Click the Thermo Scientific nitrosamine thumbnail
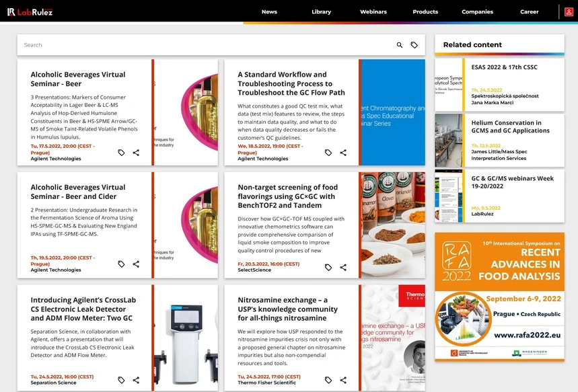578x392 pixels. pos(393,338)
